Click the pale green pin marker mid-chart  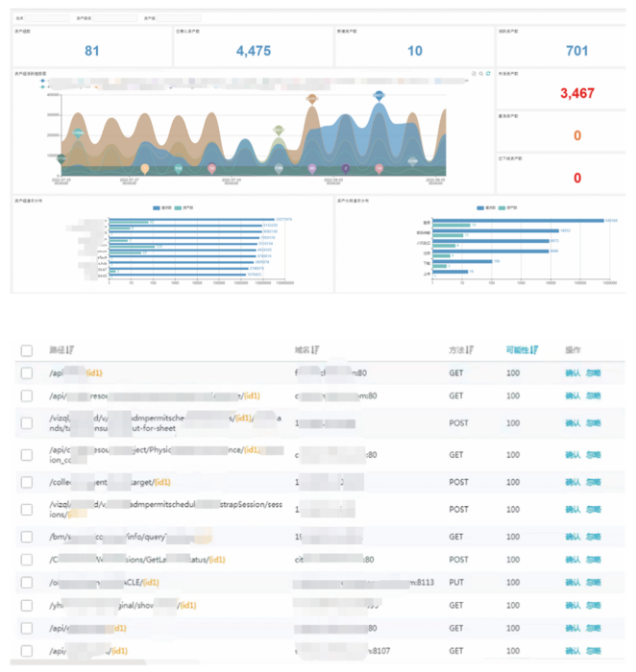tap(279, 130)
